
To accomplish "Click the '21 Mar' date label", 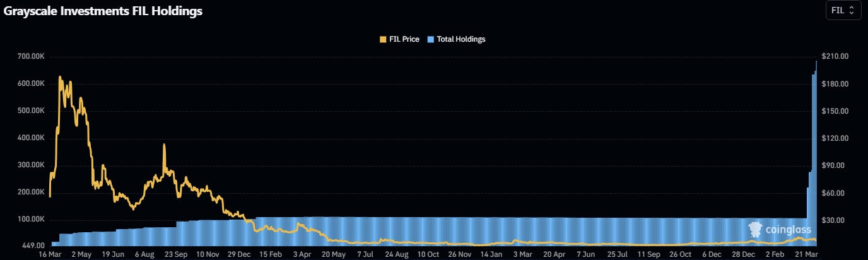I will click(x=806, y=254).
